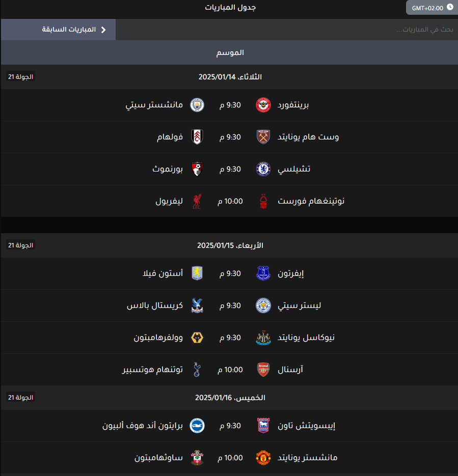
Task: Select the Wednesday 2025/01/15 date header
Action: coord(229,245)
